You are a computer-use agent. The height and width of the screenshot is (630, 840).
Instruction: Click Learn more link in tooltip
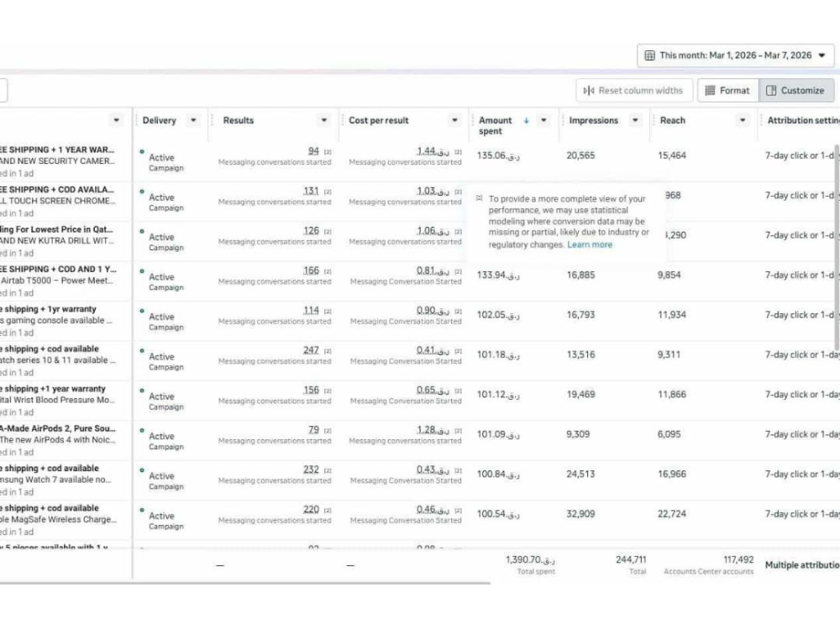tap(590, 244)
